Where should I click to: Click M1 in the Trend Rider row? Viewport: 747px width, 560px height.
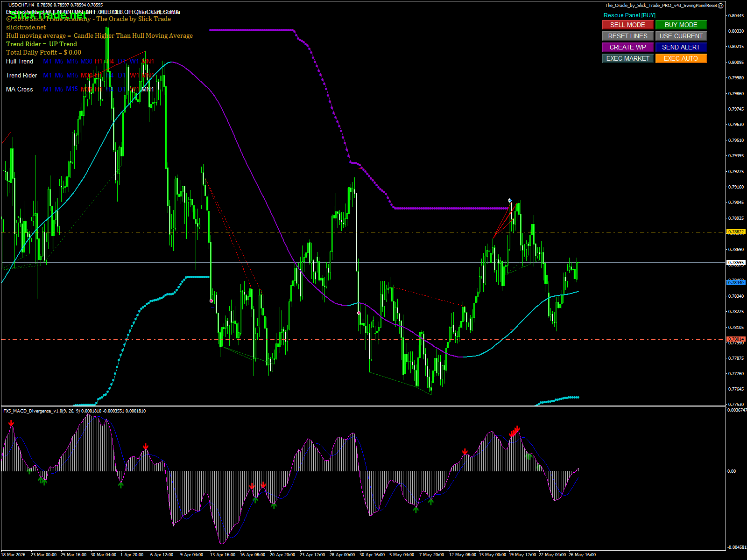(47, 75)
